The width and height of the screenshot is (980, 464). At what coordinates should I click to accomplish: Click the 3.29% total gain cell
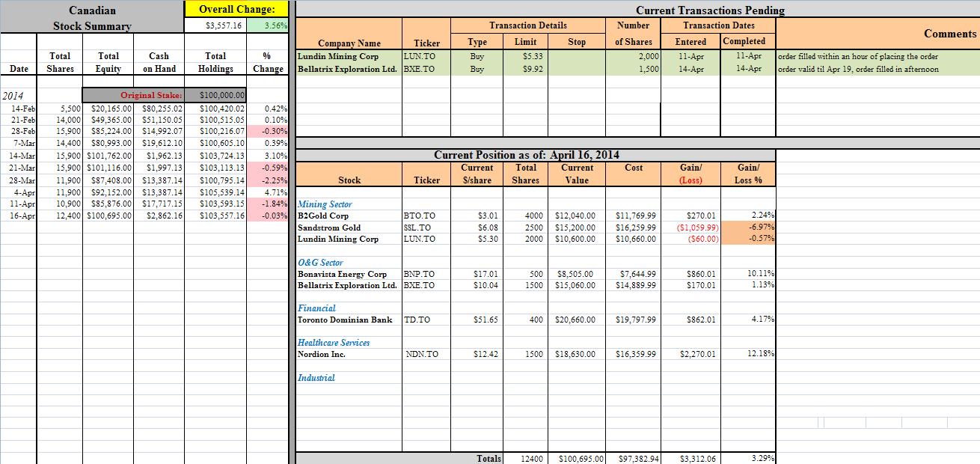pyautogui.click(x=748, y=458)
